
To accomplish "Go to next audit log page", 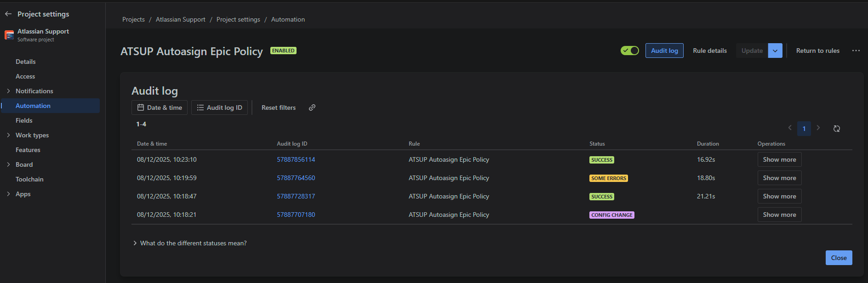I will pyautogui.click(x=818, y=128).
